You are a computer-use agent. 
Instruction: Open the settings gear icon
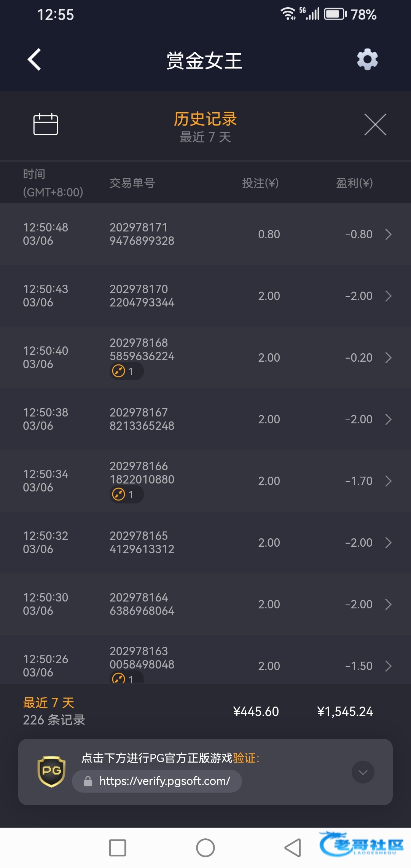click(367, 59)
